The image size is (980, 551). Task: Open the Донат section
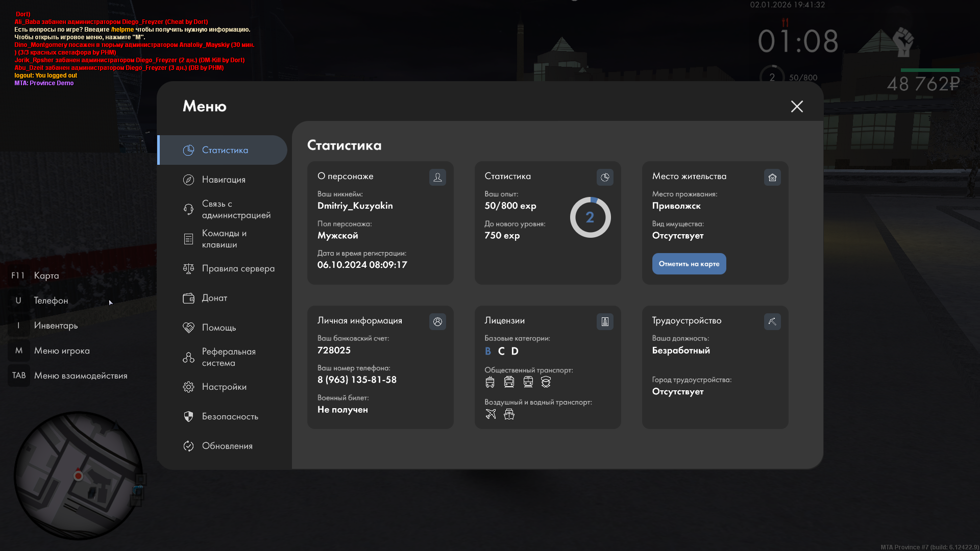click(214, 298)
